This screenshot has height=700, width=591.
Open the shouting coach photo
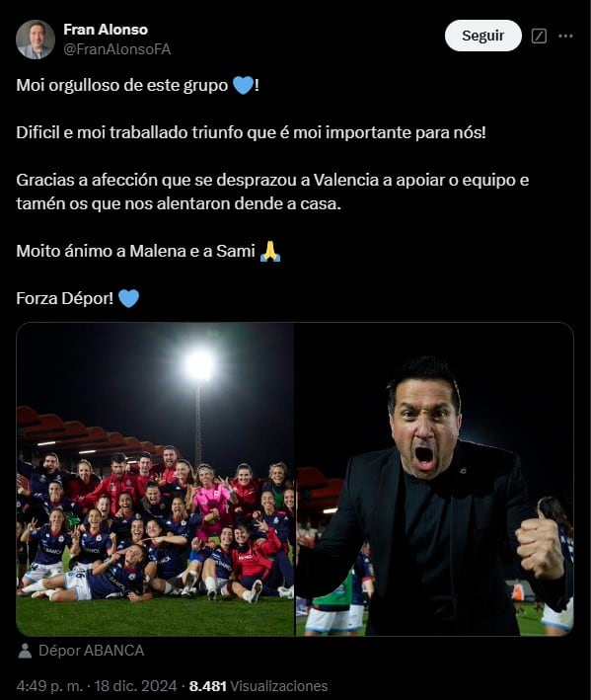tap(434, 479)
